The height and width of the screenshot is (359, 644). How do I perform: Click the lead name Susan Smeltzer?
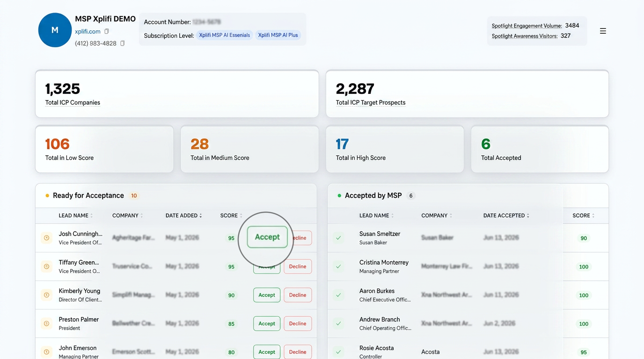pos(380,234)
